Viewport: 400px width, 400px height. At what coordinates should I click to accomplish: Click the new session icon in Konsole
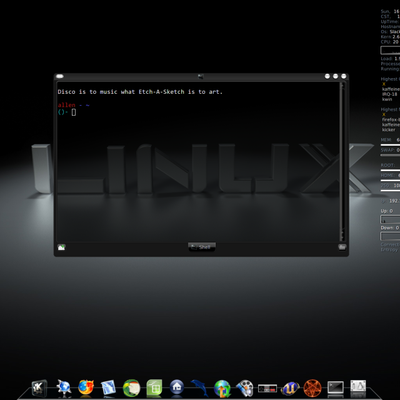pyautogui.click(x=61, y=247)
